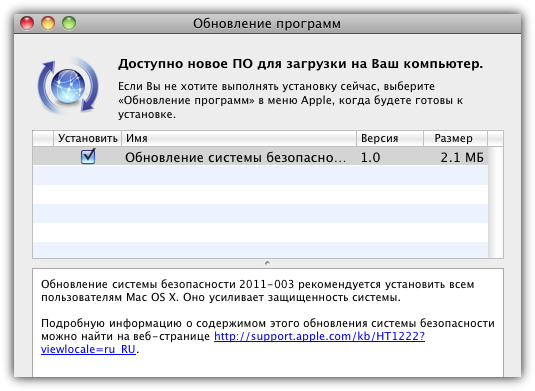Screen dimensions: 535x391
Task: Click description text about update 2011-003
Action: click(258, 291)
